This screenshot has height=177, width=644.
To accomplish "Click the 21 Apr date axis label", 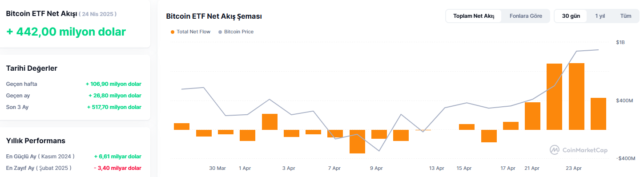I will click(x=532, y=168).
